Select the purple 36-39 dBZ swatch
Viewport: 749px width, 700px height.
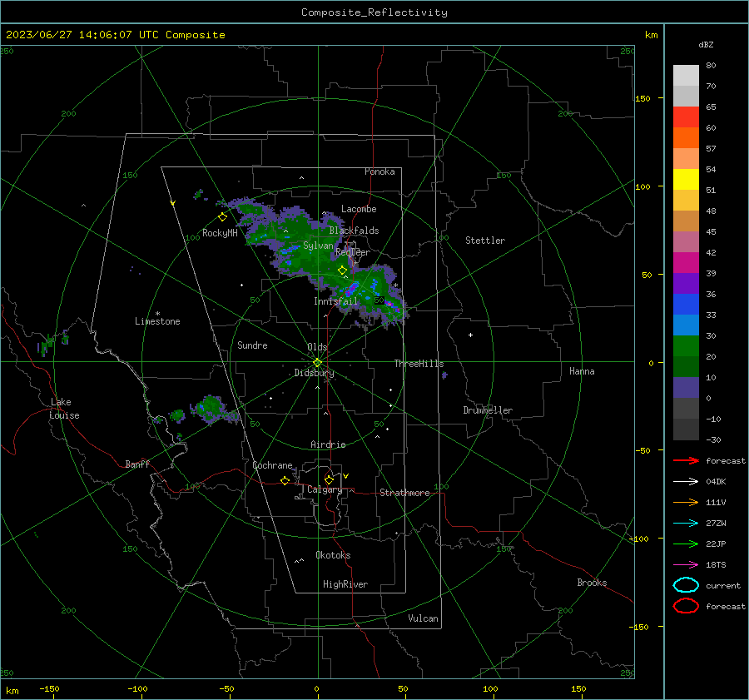pos(686,284)
